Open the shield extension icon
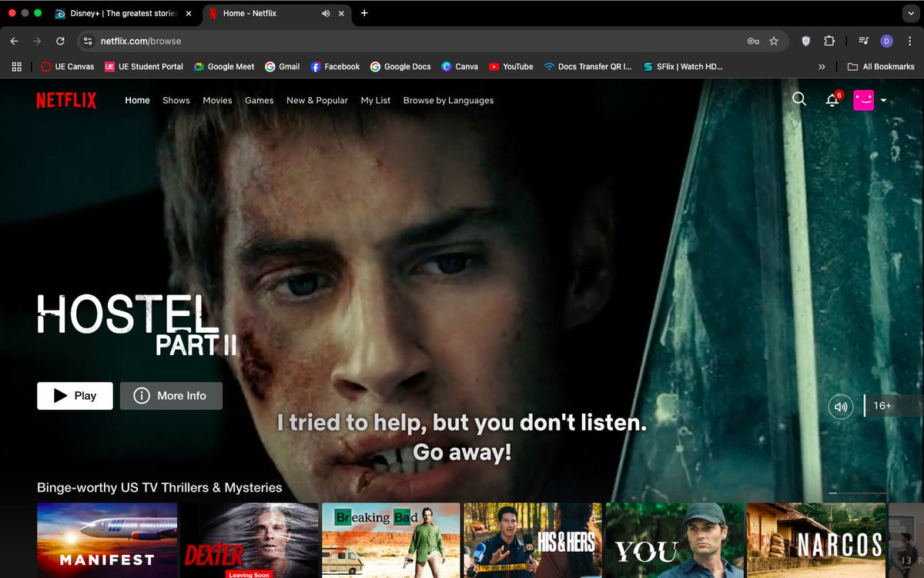The height and width of the screenshot is (578, 924). pyautogui.click(x=806, y=41)
